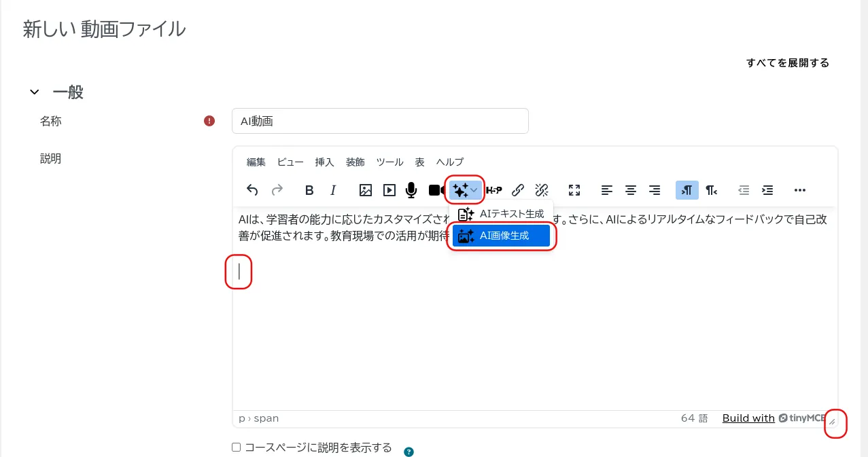This screenshot has height=457, width=868.
Task: Click the 名称 text field
Action: click(380, 121)
